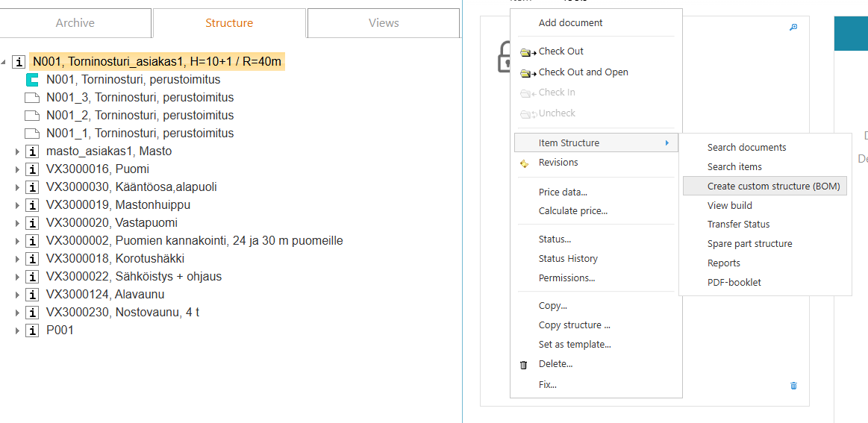Click the item icon beside VX3000016, Puomi
868x423 pixels.
pyautogui.click(x=32, y=169)
